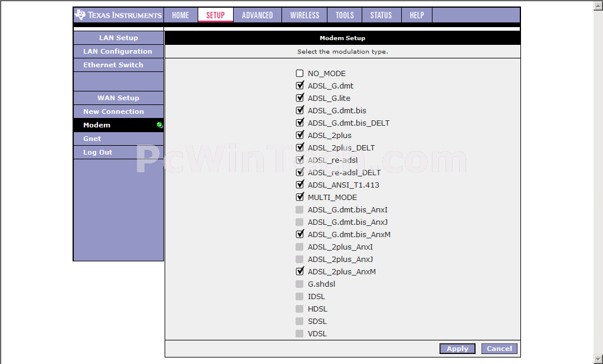Click the Cancel button
The width and height of the screenshot is (603, 364).
click(x=499, y=349)
